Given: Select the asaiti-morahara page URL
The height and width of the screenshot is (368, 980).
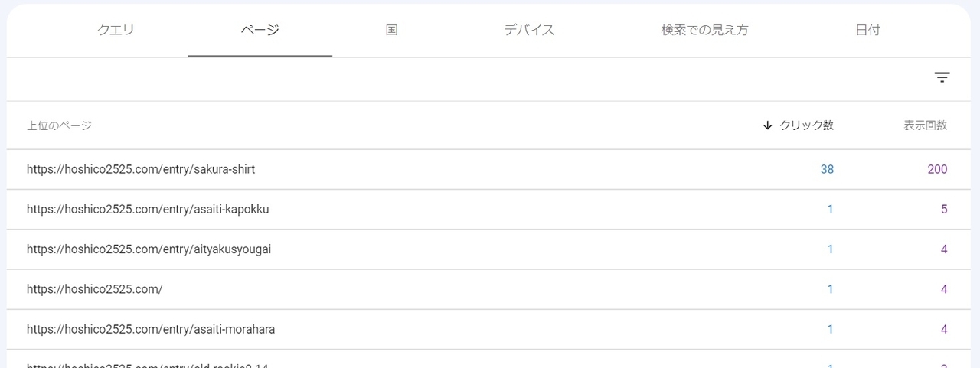Looking at the screenshot, I should (151, 329).
